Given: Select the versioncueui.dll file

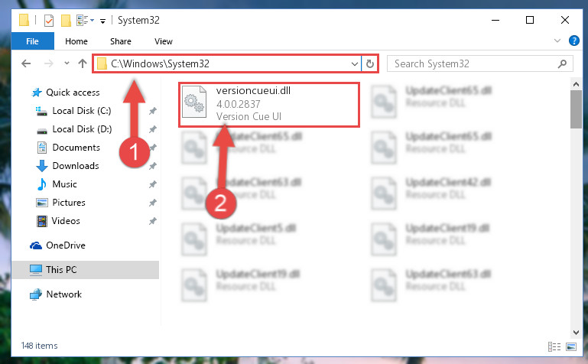Looking at the screenshot, I should 268,104.
